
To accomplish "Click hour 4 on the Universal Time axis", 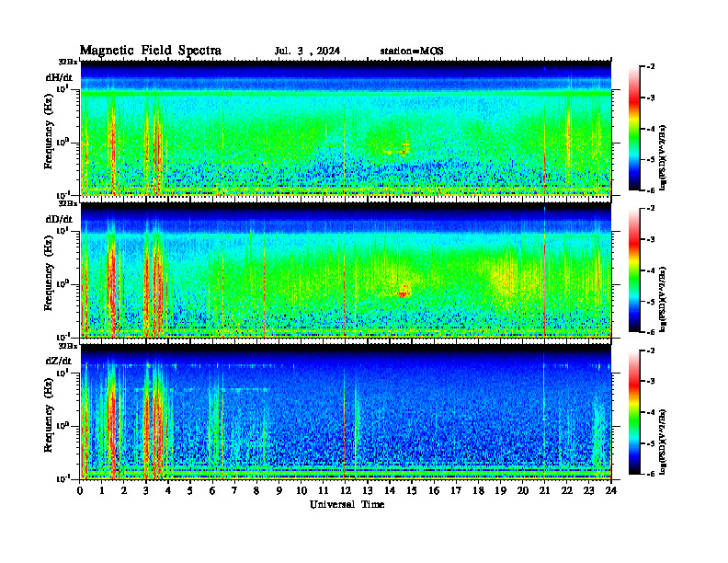I will [168, 491].
